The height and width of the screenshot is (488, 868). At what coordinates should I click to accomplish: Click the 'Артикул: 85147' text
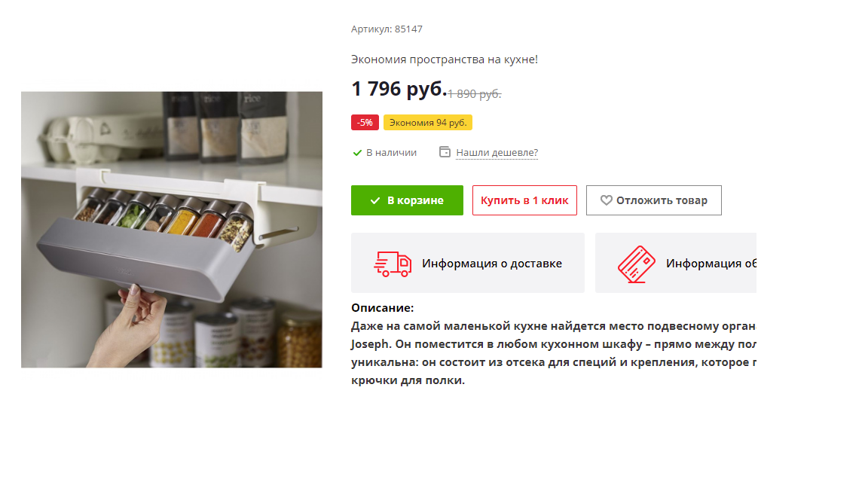(387, 29)
